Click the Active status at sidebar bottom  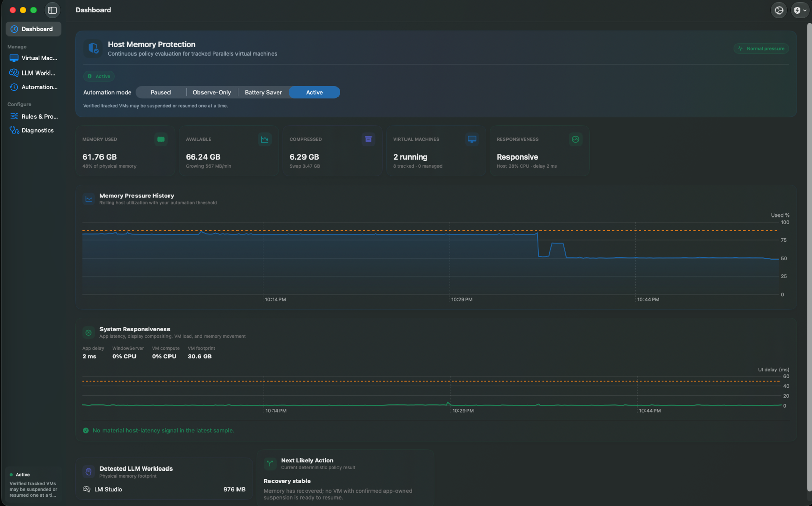[x=23, y=475]
